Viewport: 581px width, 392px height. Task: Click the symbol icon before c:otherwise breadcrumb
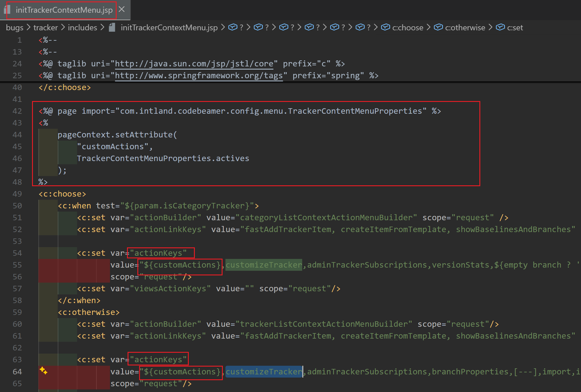[x=438, y=27]
